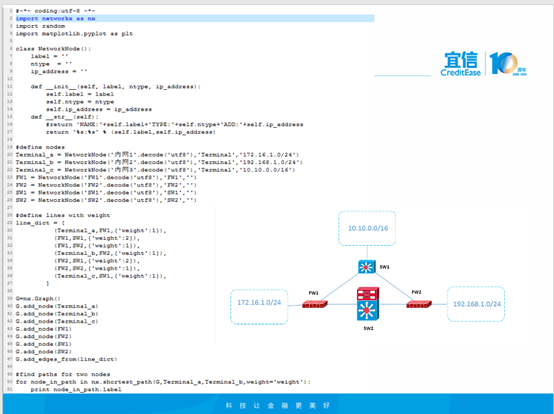The image size is (554, 414).
Task: Click the SW1 label text in diagram
Action: (x=384, y=267)
